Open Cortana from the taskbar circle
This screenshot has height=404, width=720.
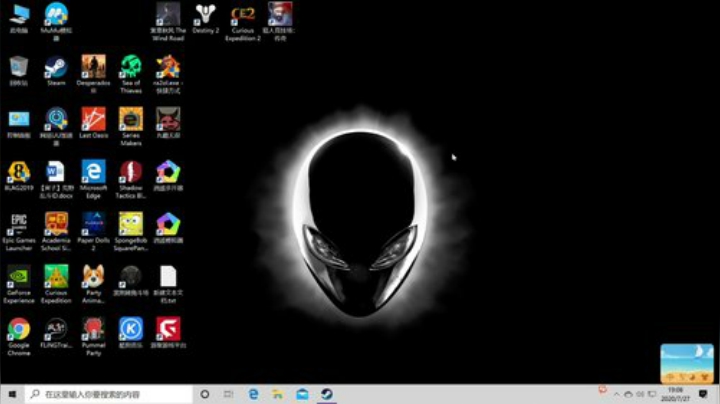tap(205, 394)
